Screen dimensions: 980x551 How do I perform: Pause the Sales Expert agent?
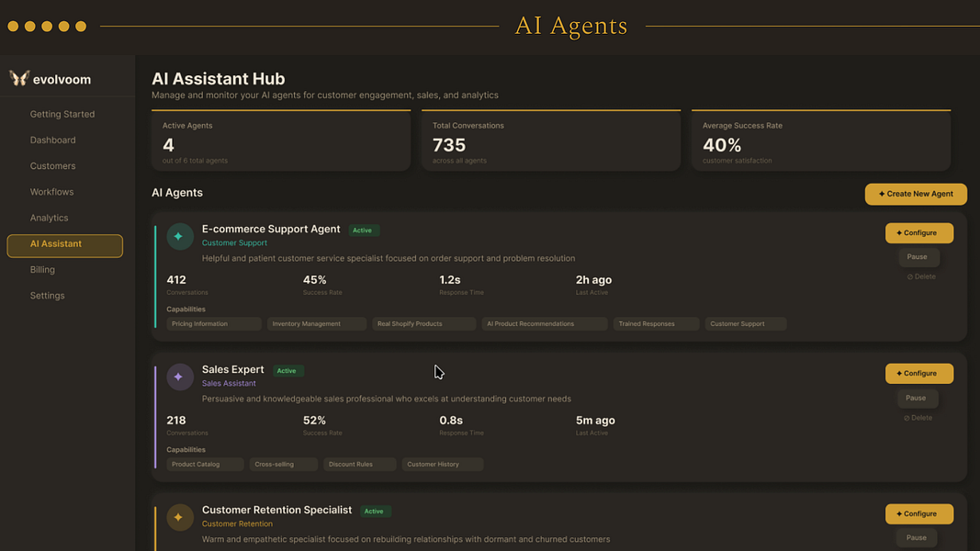pyautogui.click(x=917, y=398)
